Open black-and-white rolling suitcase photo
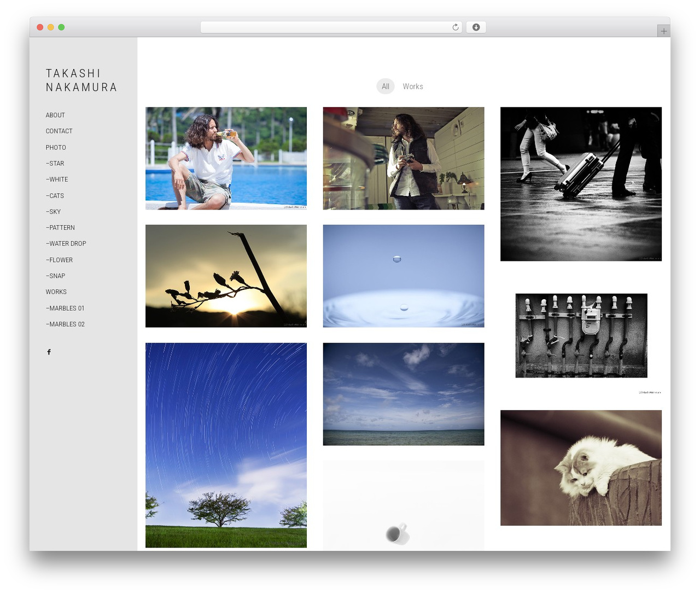The height and width of the screenshot is (593, 700). [x=581, y=184]
